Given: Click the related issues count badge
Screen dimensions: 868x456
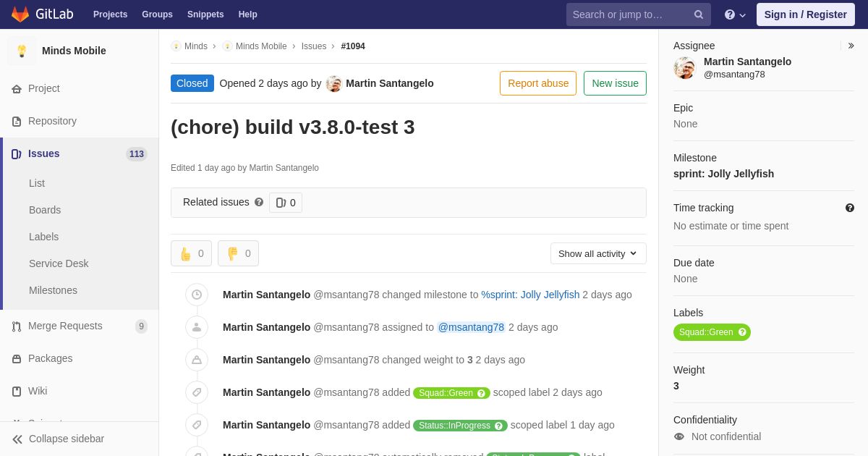Looking at the screenshot, I should pyautogui.click(x=286, y=203).
